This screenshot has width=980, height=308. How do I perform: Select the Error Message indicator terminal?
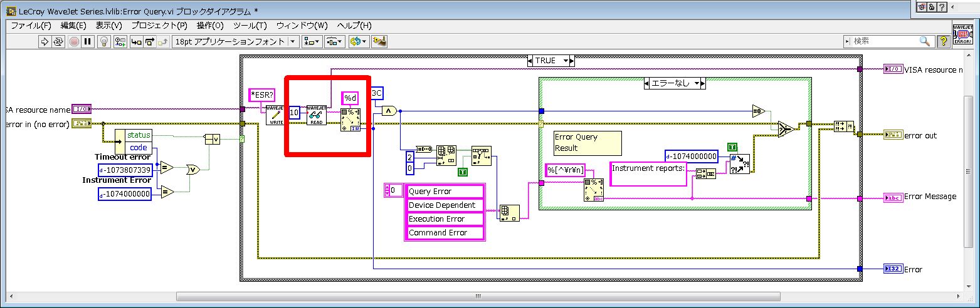click(893, 198)
